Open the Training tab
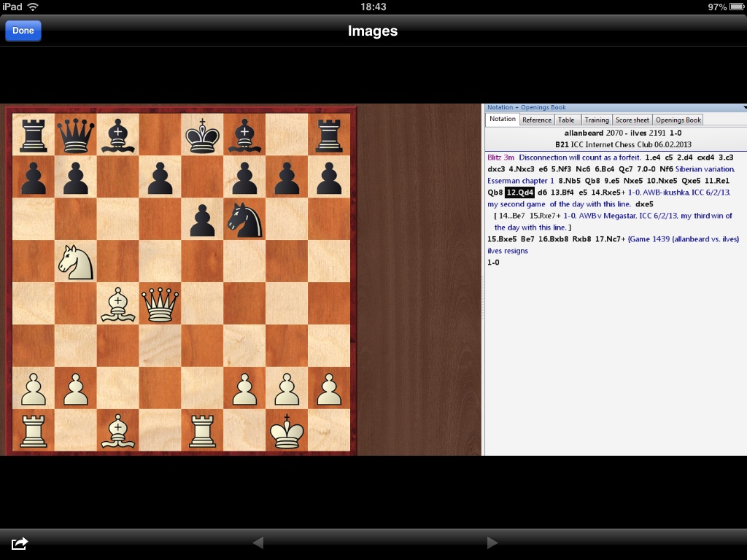The width and height of the screenshot is (747, 560). click(x=596, y=120)
